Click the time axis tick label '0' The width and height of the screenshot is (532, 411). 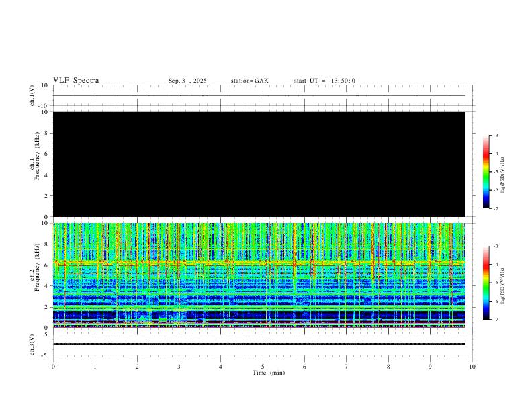tap(53, 367)
